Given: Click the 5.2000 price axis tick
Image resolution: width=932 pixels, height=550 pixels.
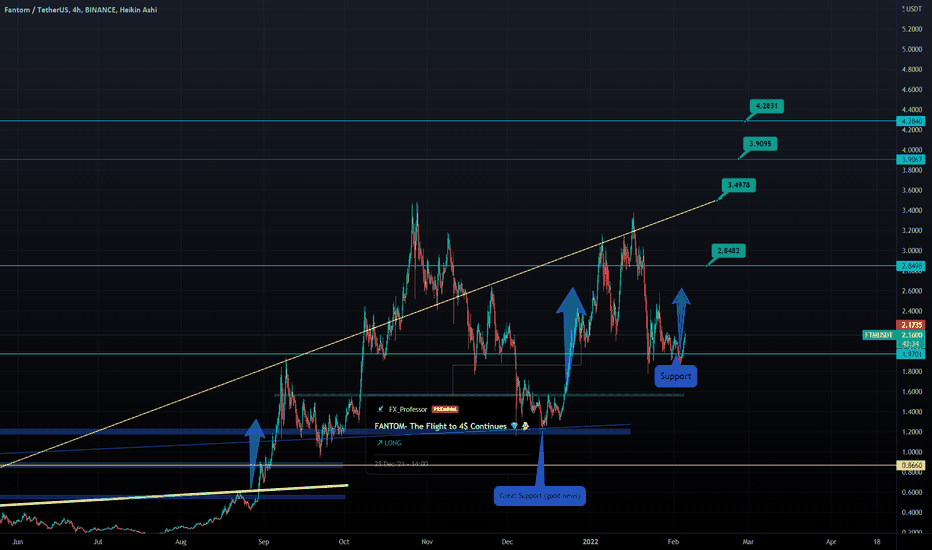Looking at the screenshot, I should click(x=912, y=29).
